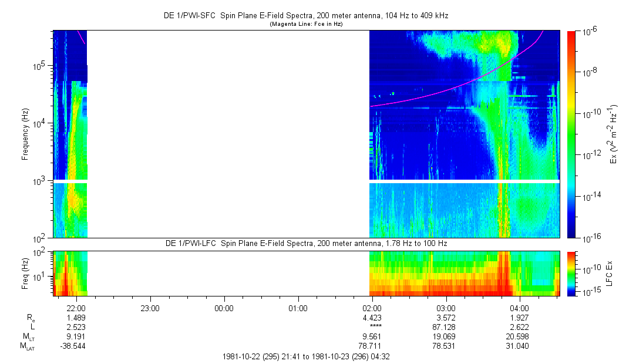
Task: Select the 02:00 time axis tick label
Action: 372,308
